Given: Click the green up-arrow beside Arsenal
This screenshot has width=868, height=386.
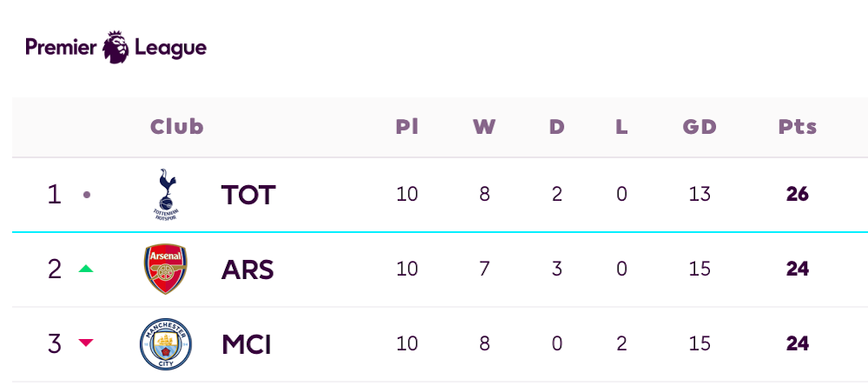Looking at the screenshot, I should point(86,270).
